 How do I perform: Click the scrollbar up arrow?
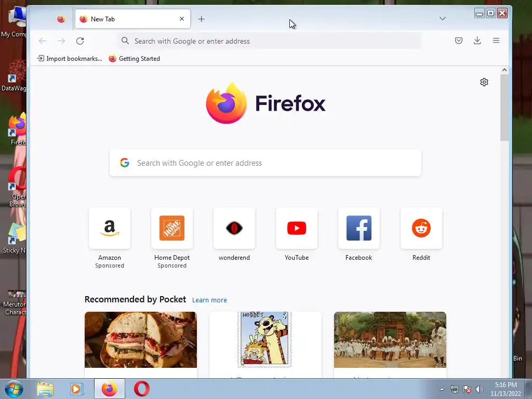click(504, 70)
